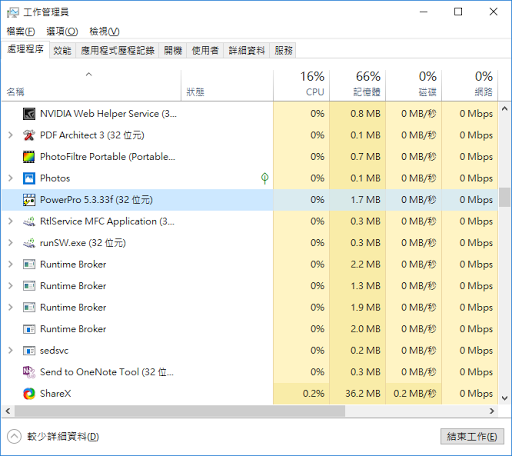Viewport: 512px width, 456px height.
Task: Expand the Runtime Broker row using 2.2 MB
Action: click(x=10, y=264)
